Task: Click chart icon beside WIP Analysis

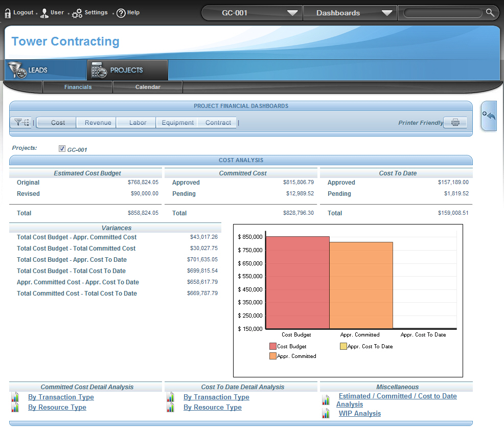Action: coord(326,414)
